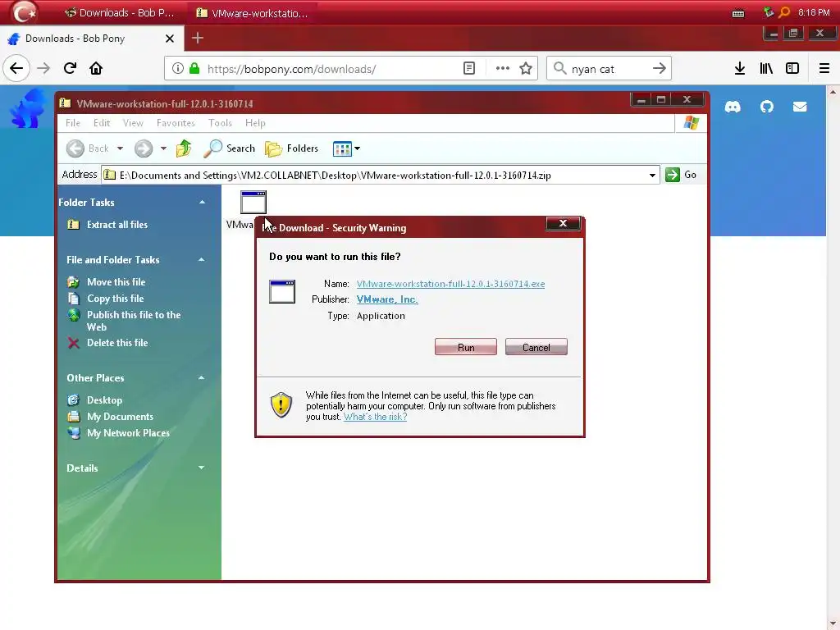
Task: Click the green padlock security icon
Action: click(195, 69)
